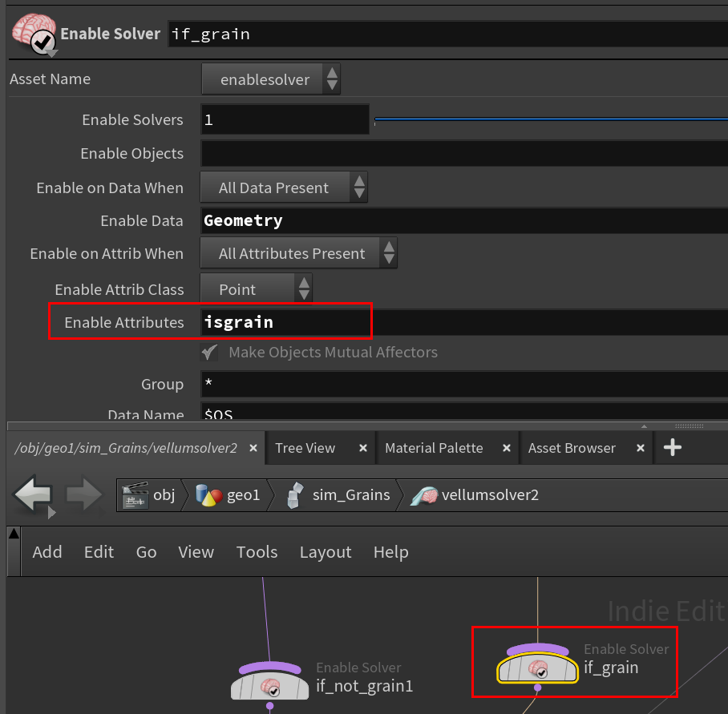
Task: Open the Edit menu
Action: tap(99, 552)
